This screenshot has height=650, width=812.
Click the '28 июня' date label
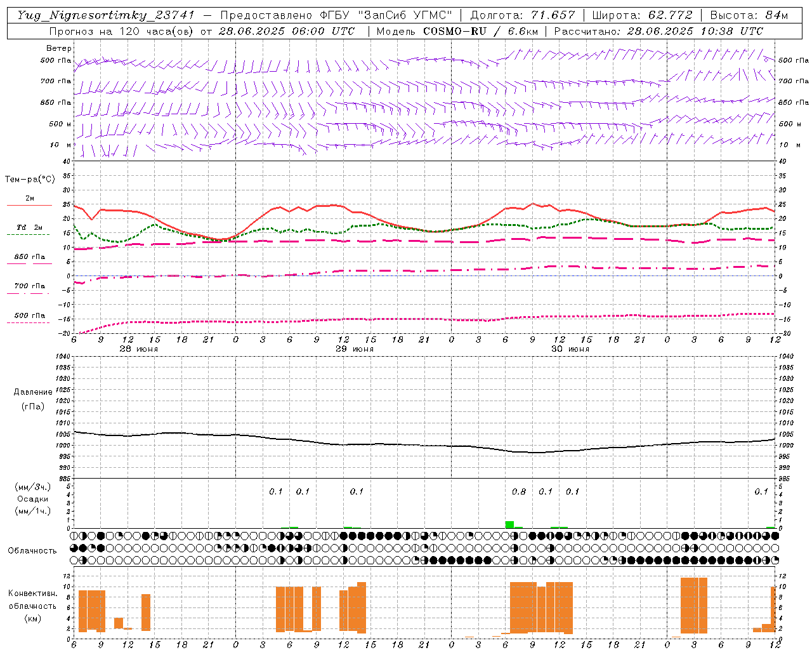point(139,349)
